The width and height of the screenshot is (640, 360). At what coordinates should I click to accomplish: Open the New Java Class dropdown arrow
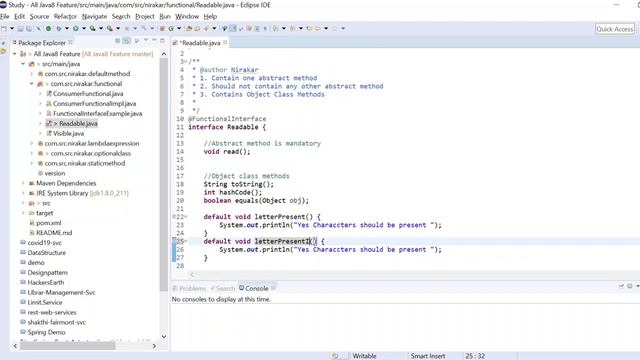[179, 29]
